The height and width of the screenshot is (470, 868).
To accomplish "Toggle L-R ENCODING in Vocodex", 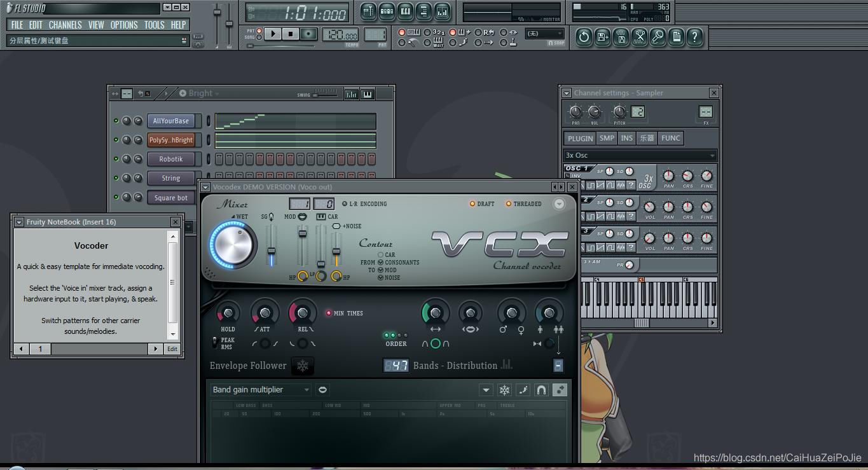I will coord(345,204).
